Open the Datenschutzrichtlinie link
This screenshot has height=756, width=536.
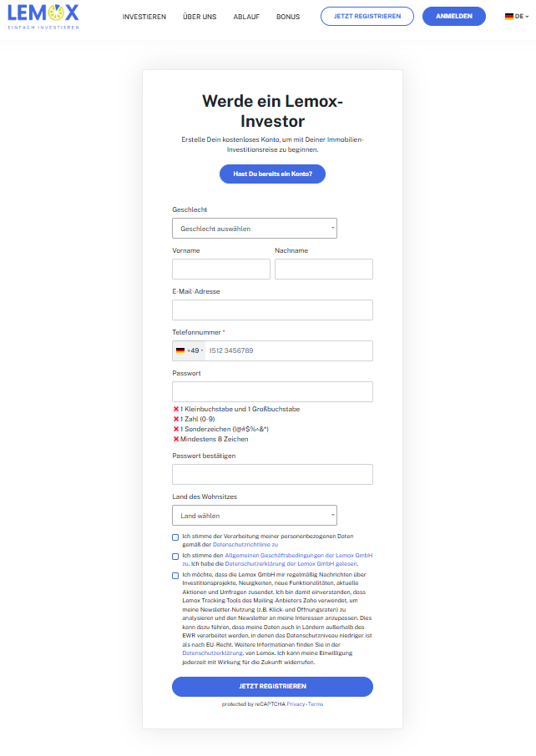pos(245,545)
